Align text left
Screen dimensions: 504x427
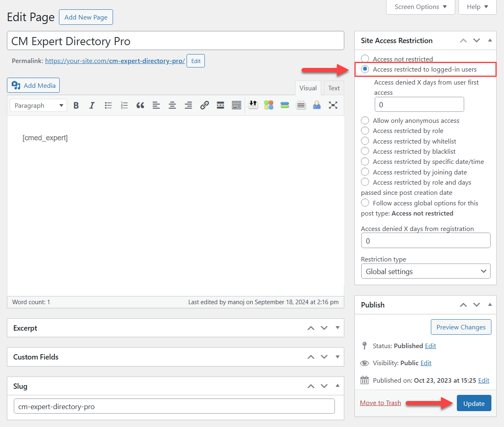156,105
